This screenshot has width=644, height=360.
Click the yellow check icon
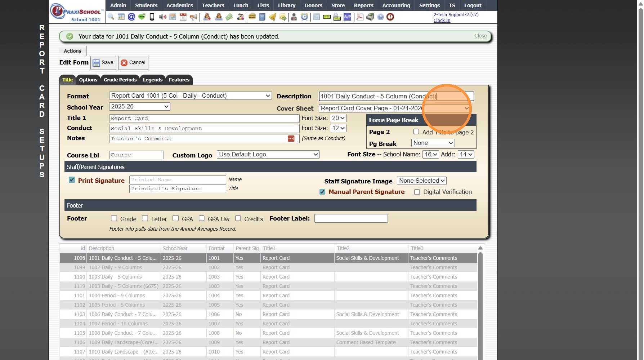[327, 17]
